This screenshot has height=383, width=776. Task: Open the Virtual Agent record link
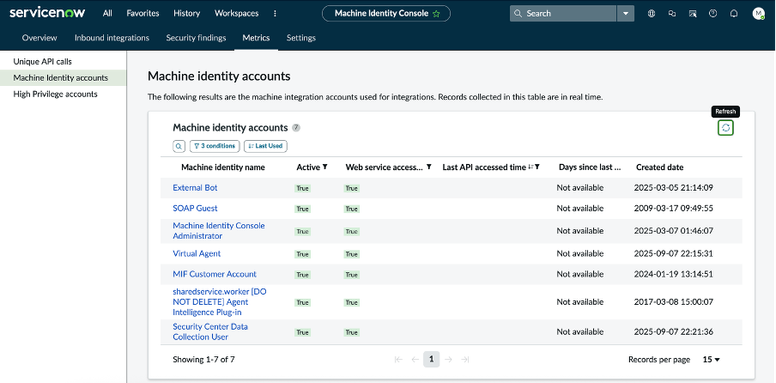coord(196,253)
